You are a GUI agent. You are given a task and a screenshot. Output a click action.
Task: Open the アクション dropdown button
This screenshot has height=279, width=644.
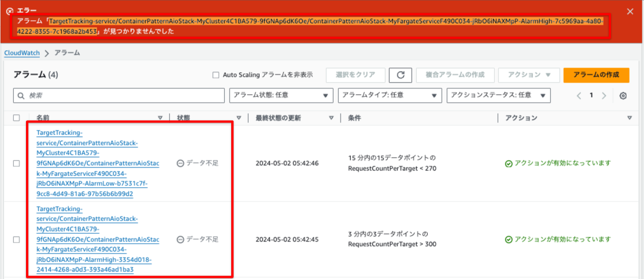[529, 75]
